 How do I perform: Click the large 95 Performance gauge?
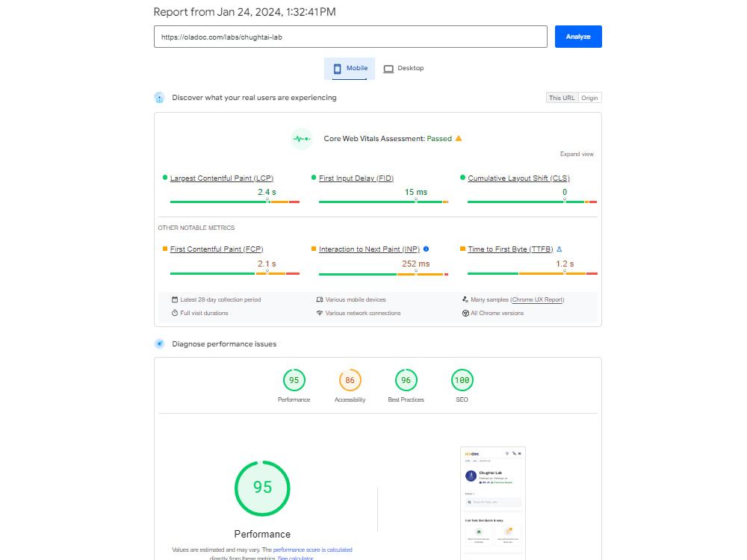click(x=262, y=488)
